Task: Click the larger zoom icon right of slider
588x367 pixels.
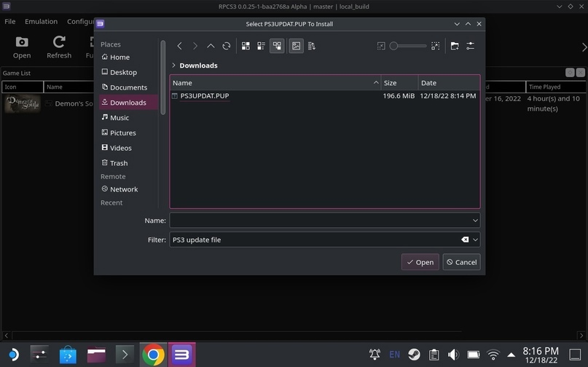Action: pos(436,46)
